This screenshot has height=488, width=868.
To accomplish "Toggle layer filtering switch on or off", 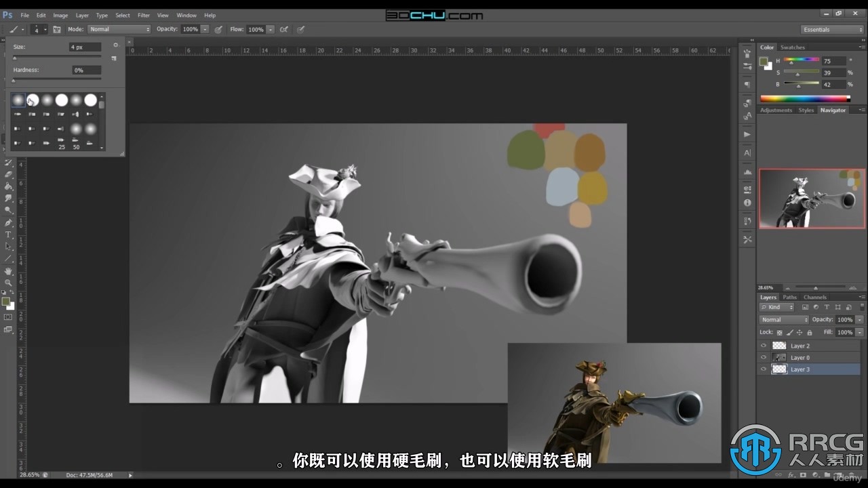I will 861,307.
